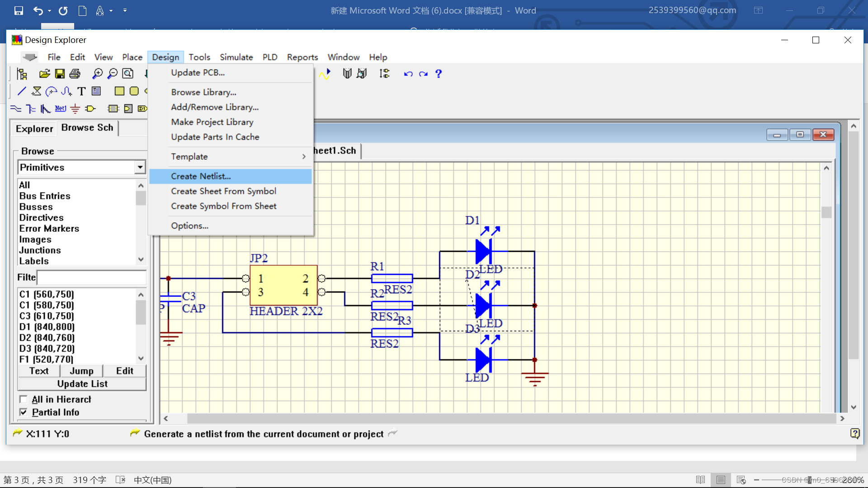
Task: Select the Place Text (T) tool
Action: [81, 91]
